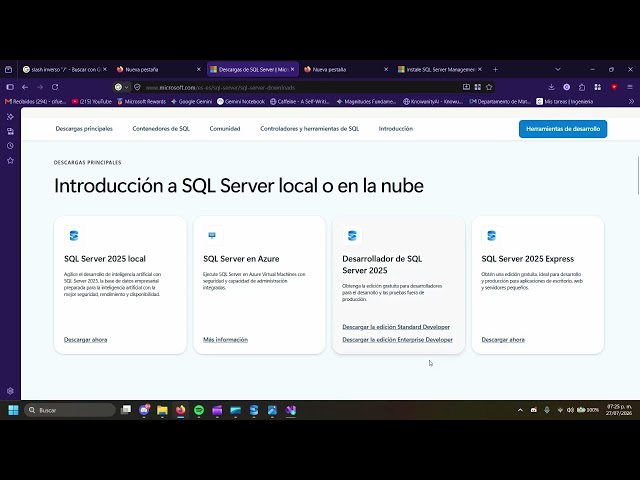
Task: Open 'Contenedores de SQL' nav item
Action: 161,129
